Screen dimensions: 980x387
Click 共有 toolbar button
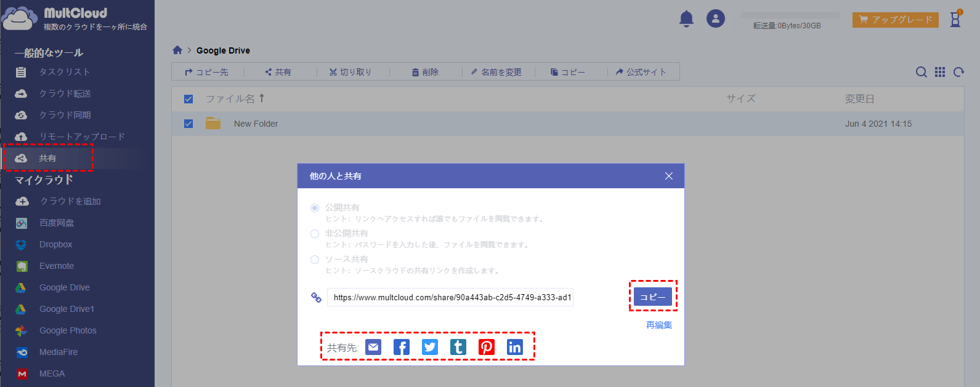click(278, 72)
